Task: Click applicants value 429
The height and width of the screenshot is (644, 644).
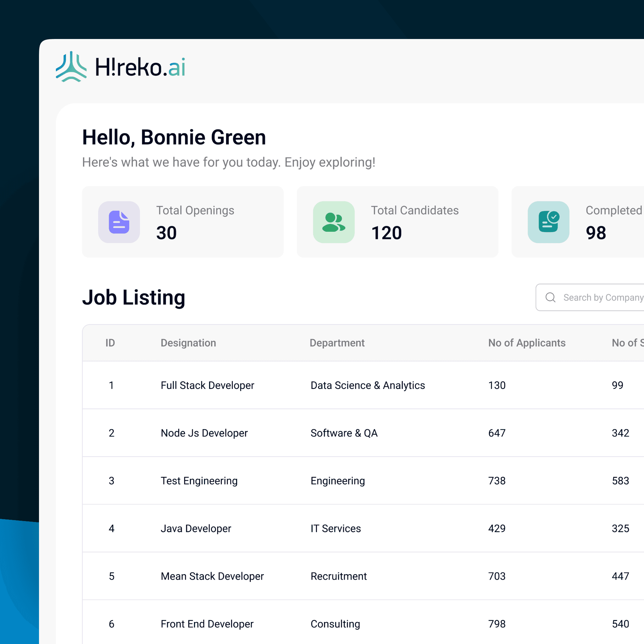Action: pos(497,528)
